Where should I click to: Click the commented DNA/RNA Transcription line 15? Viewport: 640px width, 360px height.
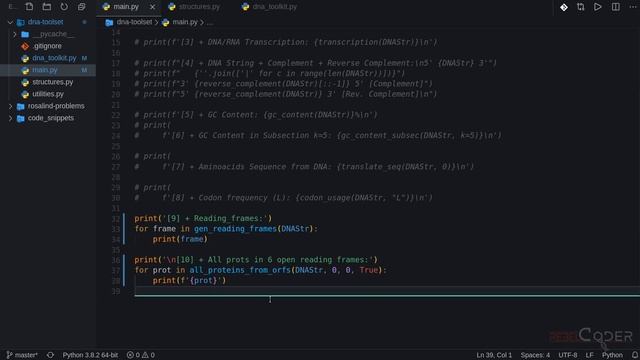(286, 42)
